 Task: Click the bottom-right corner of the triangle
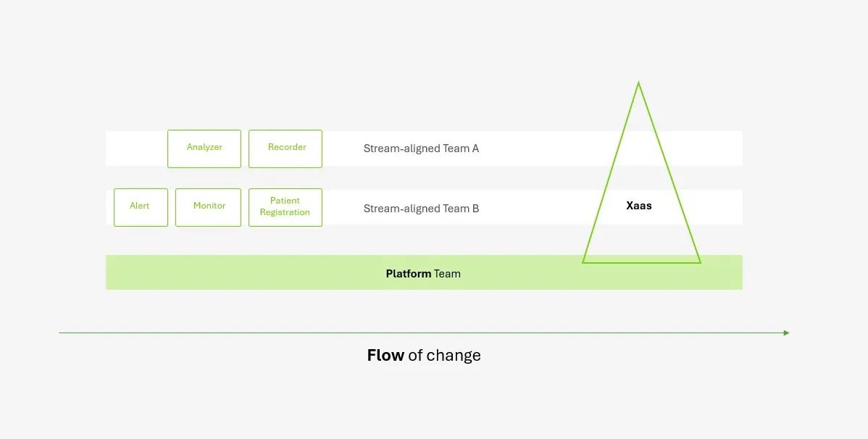tap(699, 262)
